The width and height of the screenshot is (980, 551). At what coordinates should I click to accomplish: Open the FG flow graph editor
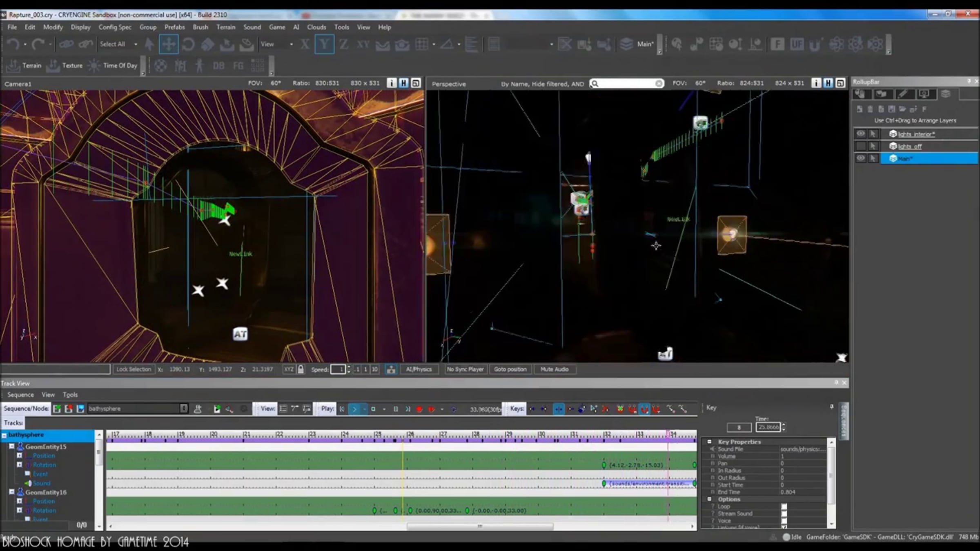click(238, 65)
